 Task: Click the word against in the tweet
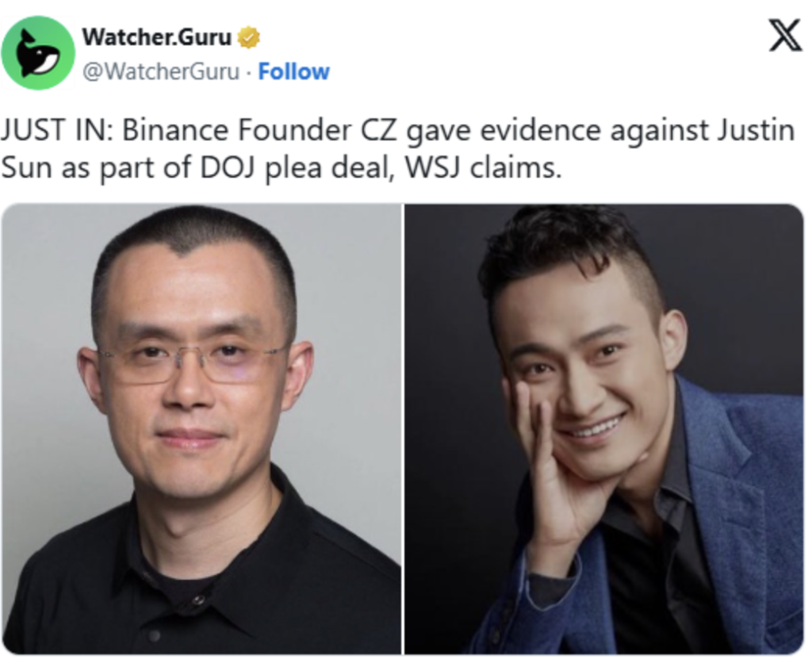(x=659, y=132)
